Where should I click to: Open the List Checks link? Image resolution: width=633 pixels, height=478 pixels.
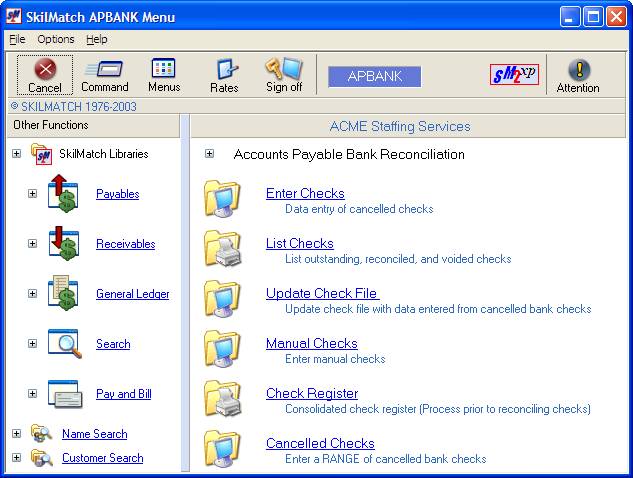click(300, 243)
